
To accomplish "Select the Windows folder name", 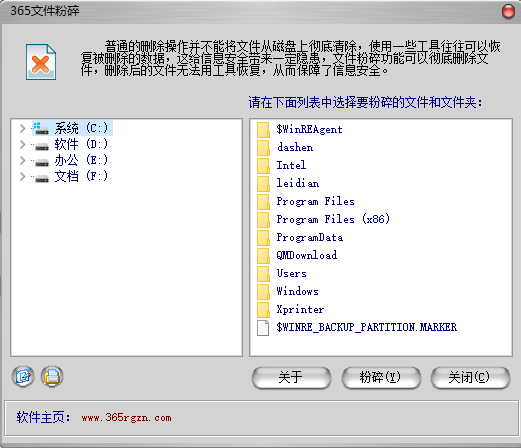I will coord(297,291).
